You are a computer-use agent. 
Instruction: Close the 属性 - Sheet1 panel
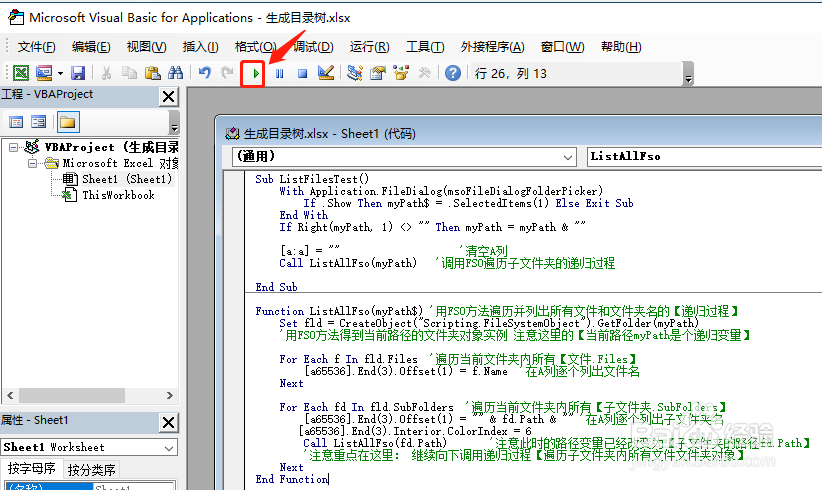point(168,422)
